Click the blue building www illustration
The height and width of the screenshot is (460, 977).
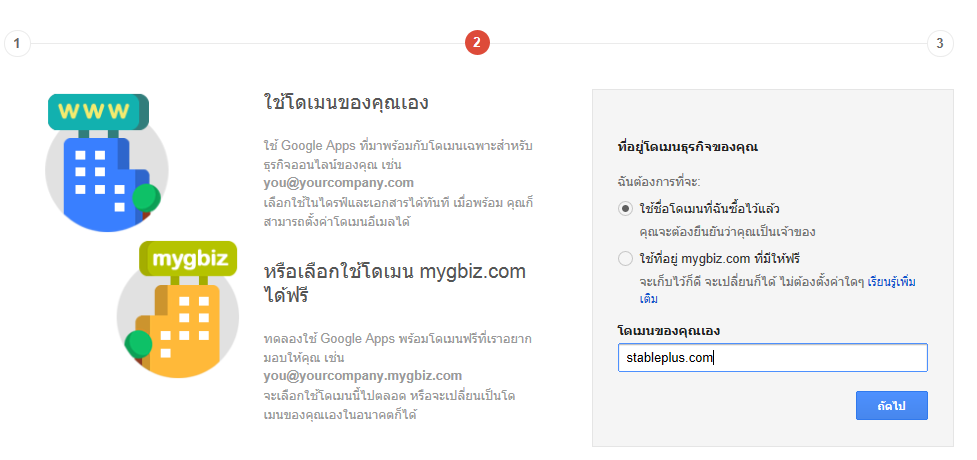[107, 162]
